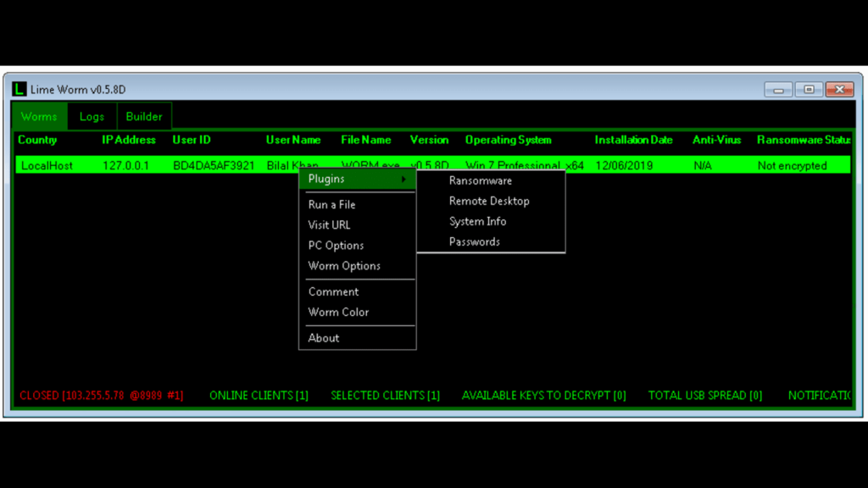
Task: Click the 12/06/2019 installation date cell
Action: click(x=624, y=165)
